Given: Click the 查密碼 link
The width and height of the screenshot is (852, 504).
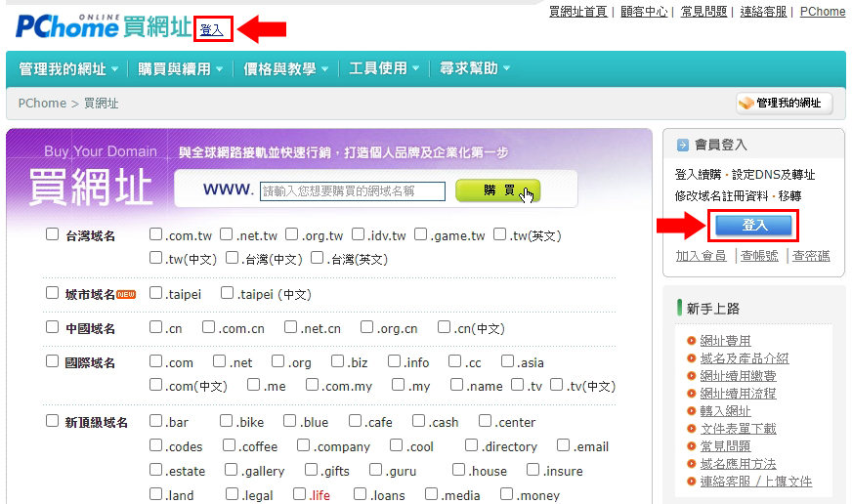Looking at the screenshot, I should click(x=811, y=256).
